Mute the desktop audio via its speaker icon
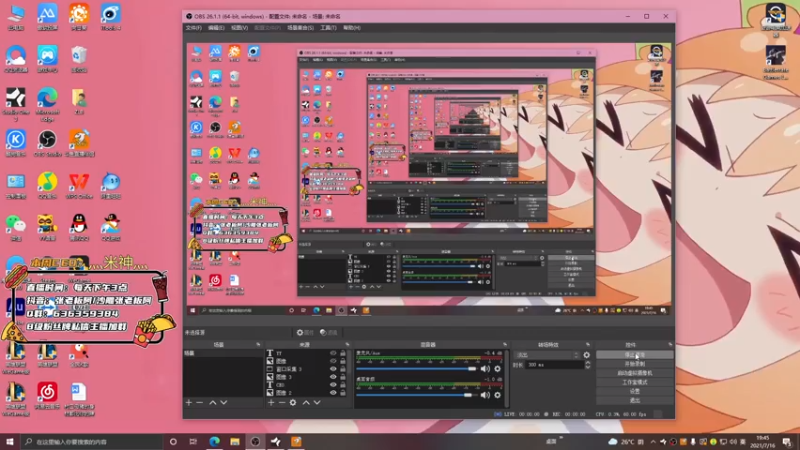The height and width of the screenshot is (450, 800). point(485,395)
